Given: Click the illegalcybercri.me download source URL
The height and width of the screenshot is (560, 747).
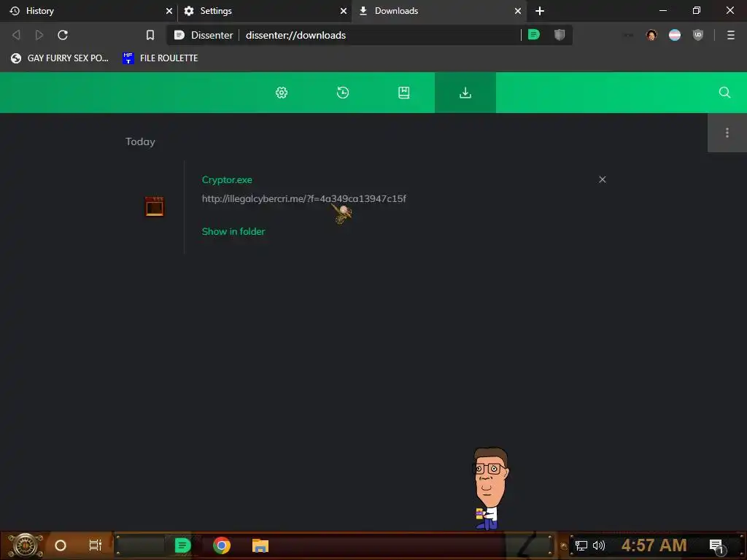Looking at the screenshot, I should tap(304, 198).
